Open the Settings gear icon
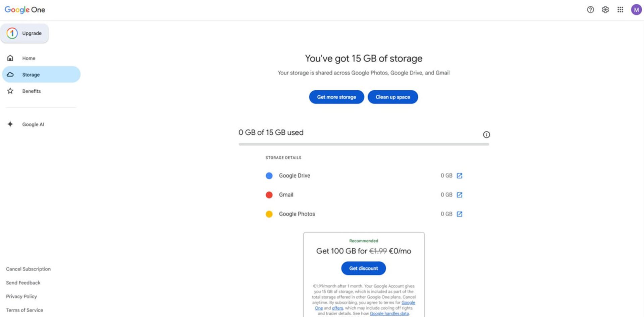Image resolution: width=644 pixels, height=317 pixels. coord(605,10)
